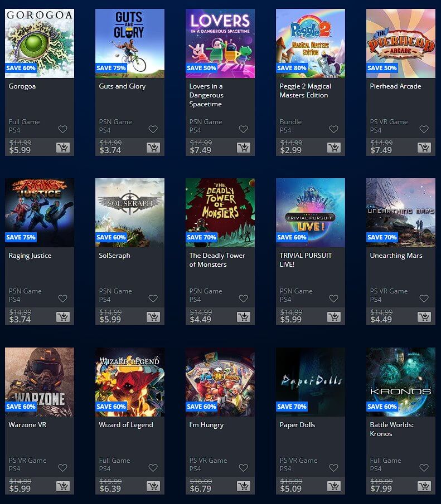The width and height of the screenshot is (441, 504).
Task: Open the Paper Dolls cover image
Action: 311,382
